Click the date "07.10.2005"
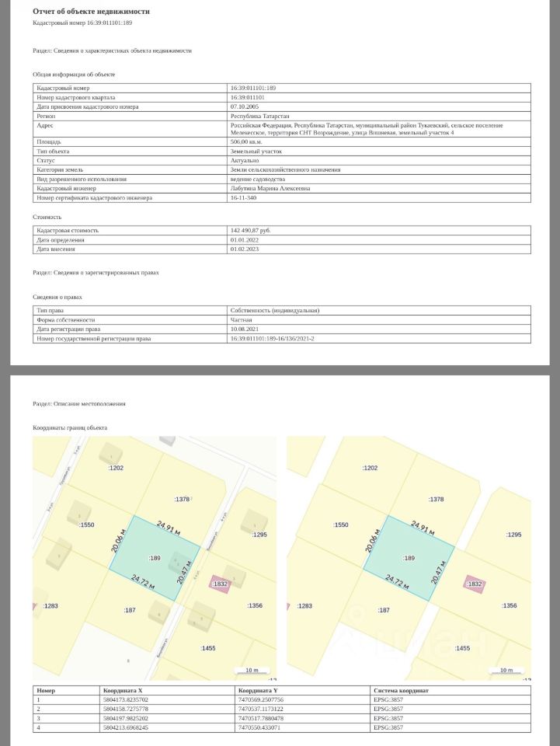560x746 pixels. pos(245,106)
